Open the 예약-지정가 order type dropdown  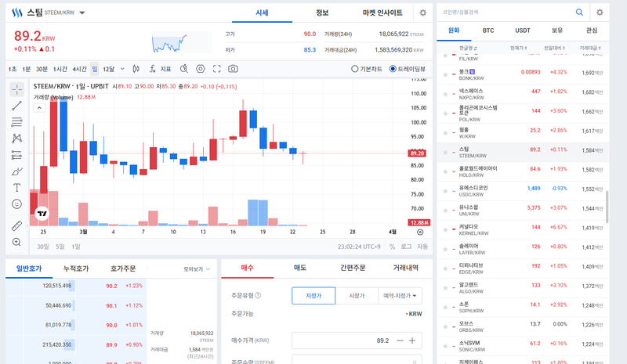(399, 296)
